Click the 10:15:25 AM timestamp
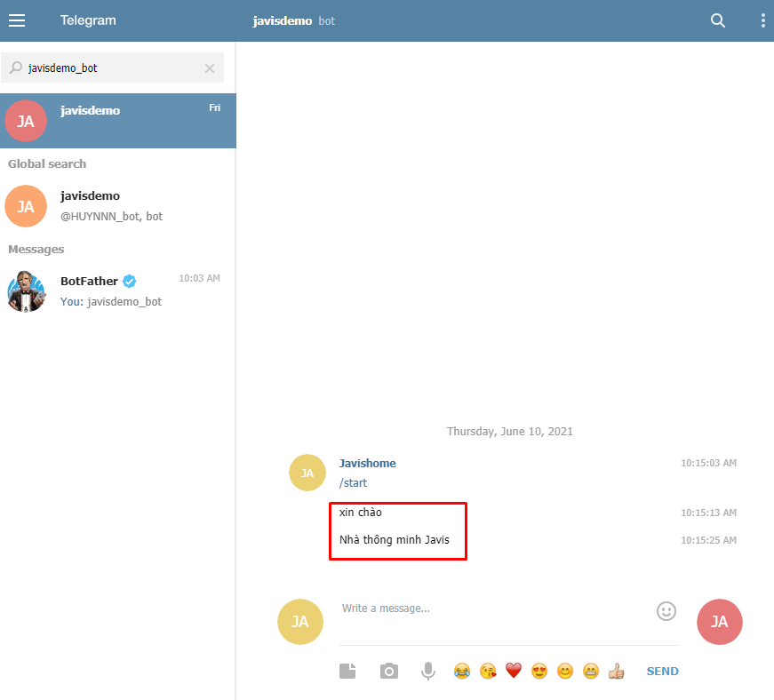Screen dimensions: 774x700 coord(708,541)
